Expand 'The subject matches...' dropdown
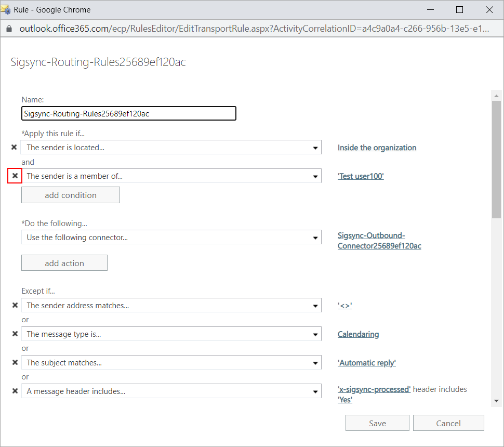The width and height of the screenshot is (504, 447). pyautogui.click(x=315, y=363)
